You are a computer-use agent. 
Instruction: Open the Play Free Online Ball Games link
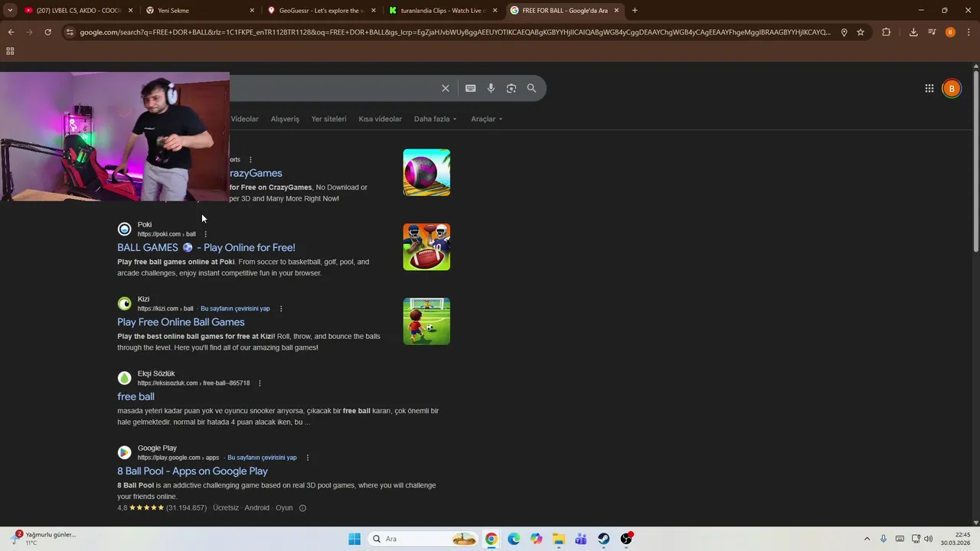[x=181, y=322]
